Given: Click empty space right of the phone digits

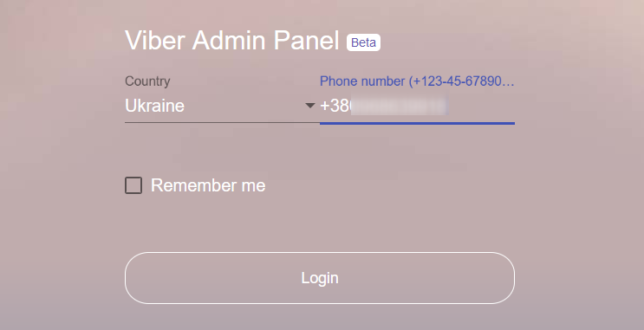Looking at the screenshot, I should coord(480,106).
